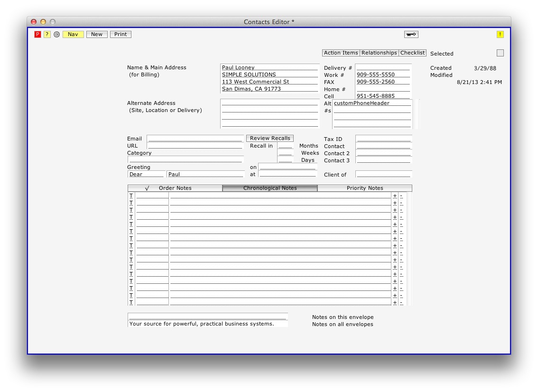Click the Print button
This screenshot has width=538, height=392.
click(x=121, y=34)
